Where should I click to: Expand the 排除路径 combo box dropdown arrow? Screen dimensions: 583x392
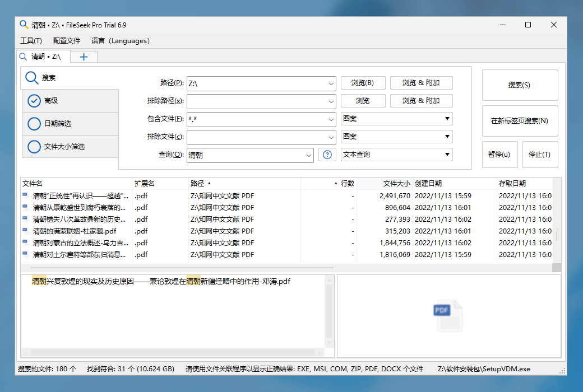[331, 101]
